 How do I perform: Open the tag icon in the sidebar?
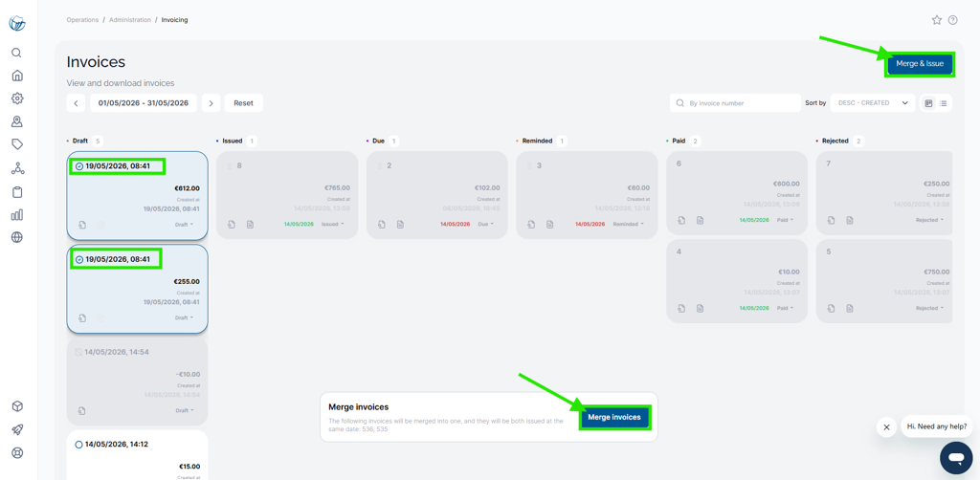coord(17,144)
